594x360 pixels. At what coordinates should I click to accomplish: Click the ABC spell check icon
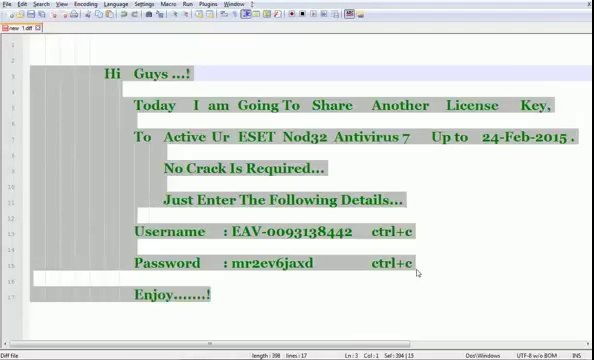349,14
